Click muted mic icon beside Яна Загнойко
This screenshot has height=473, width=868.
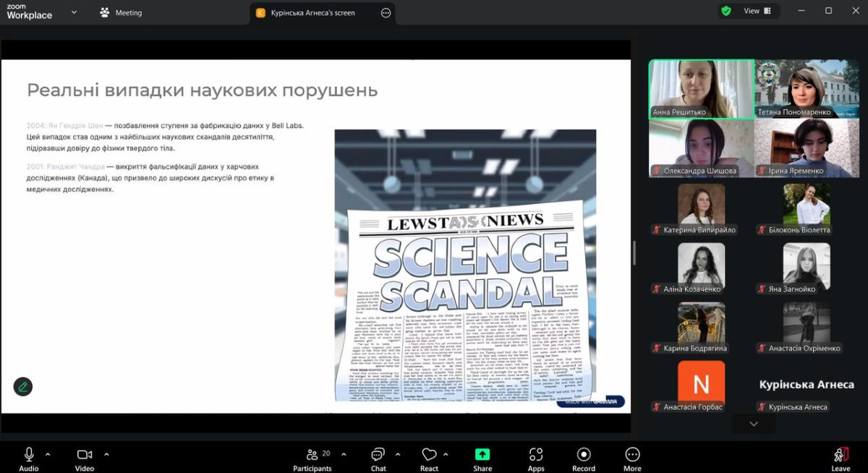(762, 289)
